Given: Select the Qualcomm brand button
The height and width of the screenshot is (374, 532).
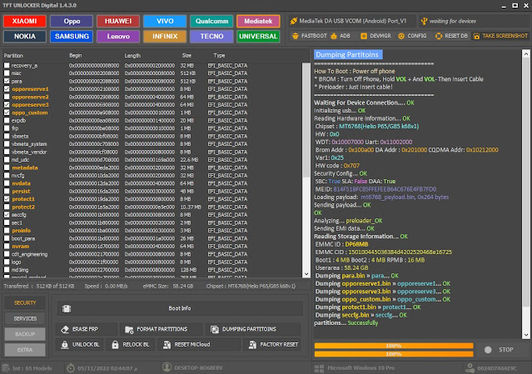Looking at the screenshot, I should [212, 21].
